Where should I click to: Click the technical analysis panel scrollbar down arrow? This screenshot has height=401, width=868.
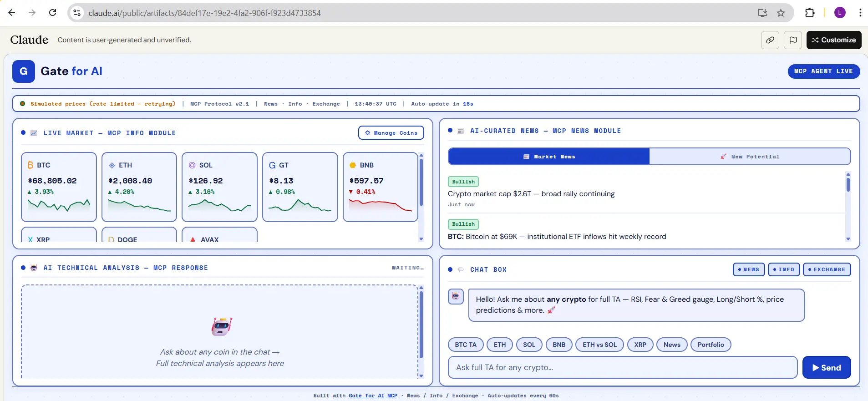click(x=421, y=376)
